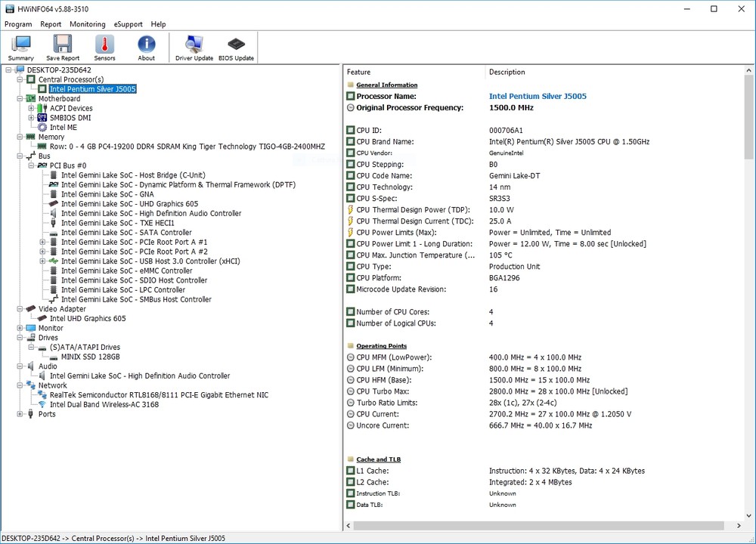Click the Intel UHD Graphics 605 video adapter icon
The image size is (756, 544).
point(42,318)
